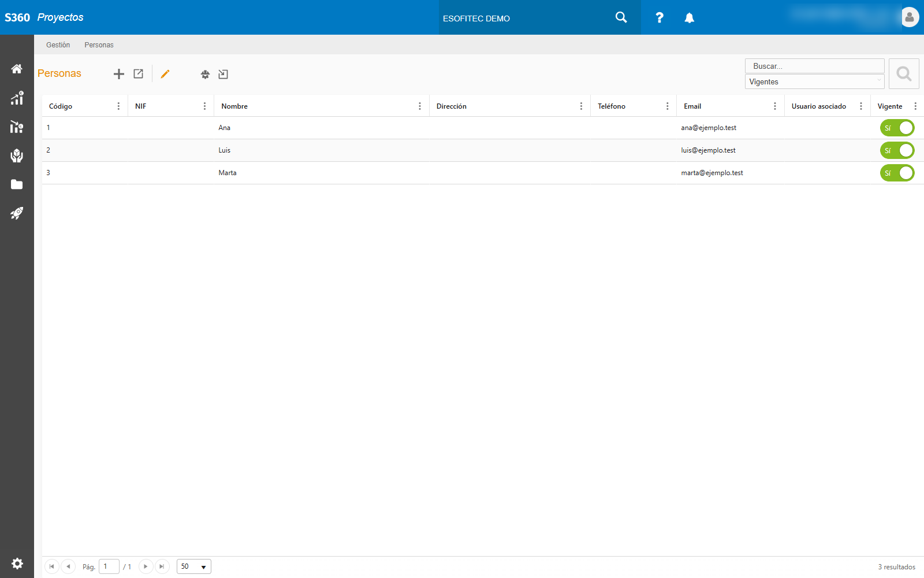Open help question mark icon

click(x=660, y=18)
